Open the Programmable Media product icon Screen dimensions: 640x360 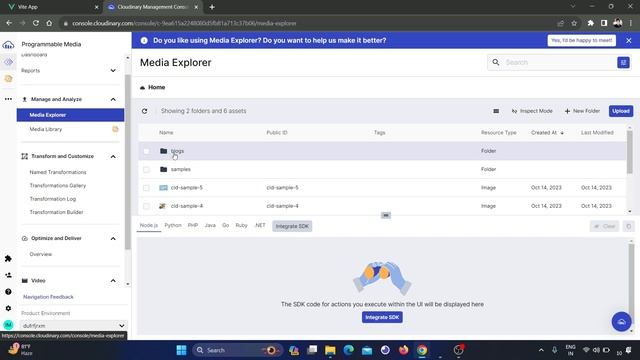[8, 62]
